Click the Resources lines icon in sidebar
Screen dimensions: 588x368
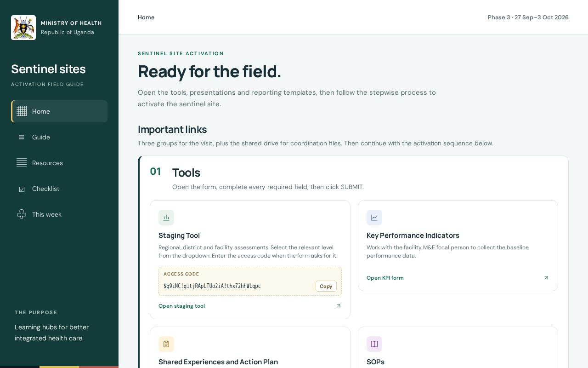(22, 163)
